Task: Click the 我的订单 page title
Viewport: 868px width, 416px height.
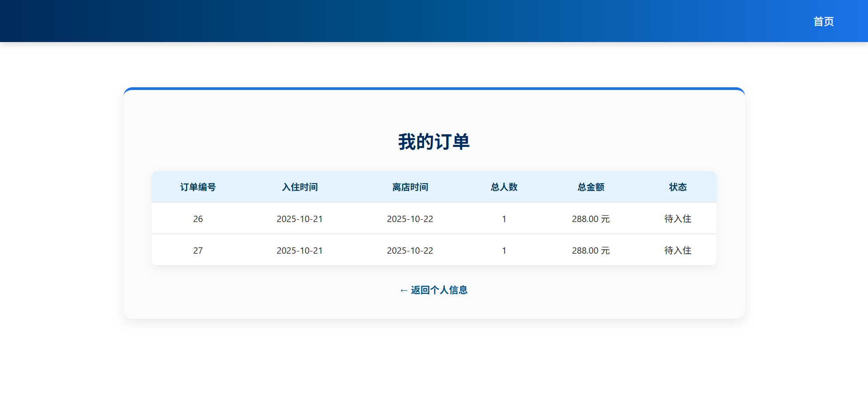Action: 433,141
